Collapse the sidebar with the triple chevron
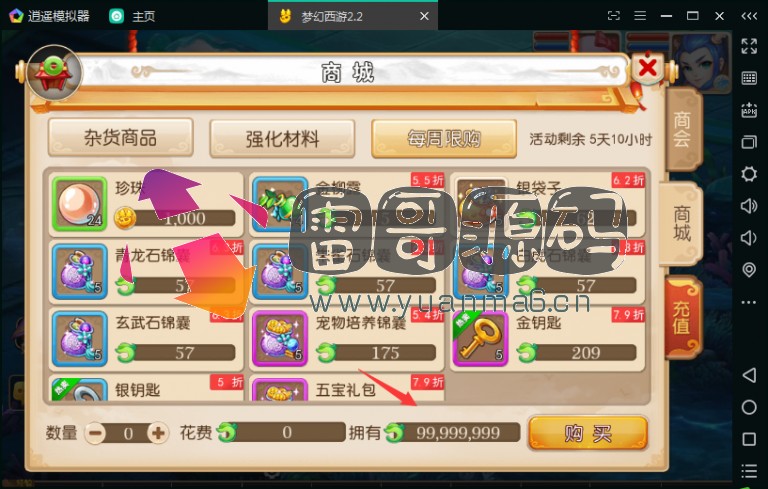768x489 pixels. [749, 16]
